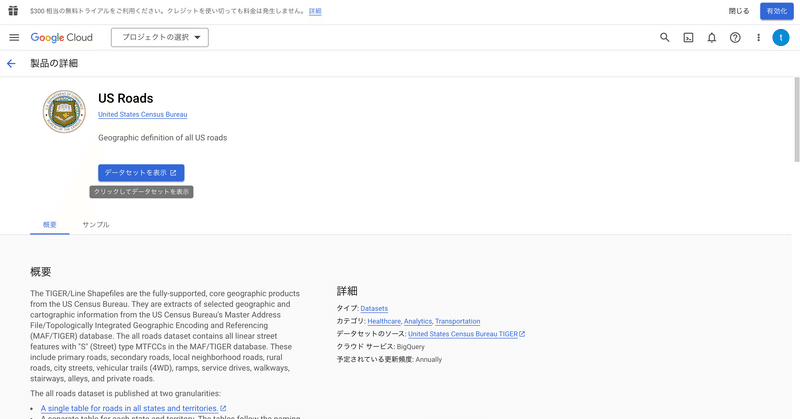Click 閉じる to dismiss trial banner
The height and width of the screenshot is (419, 800).
(739, 11)
